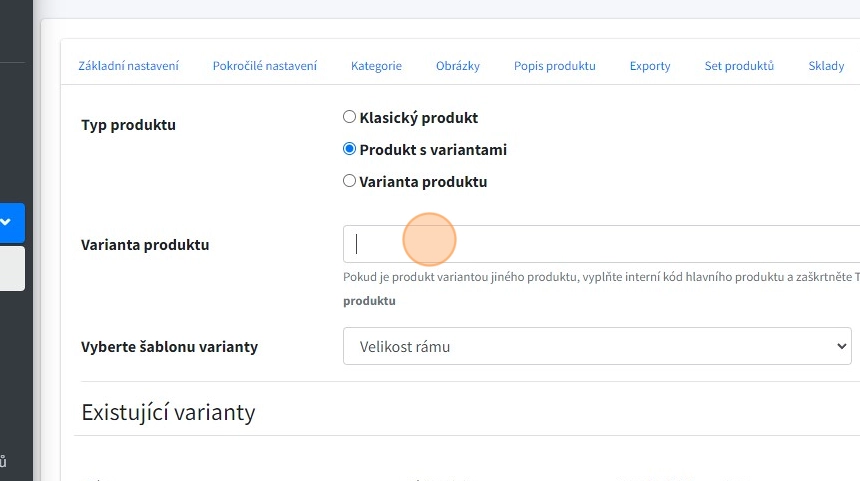Click the Vyberte šablonu varianty label
This screenshot has width=860, height=481.
point(169,347)
